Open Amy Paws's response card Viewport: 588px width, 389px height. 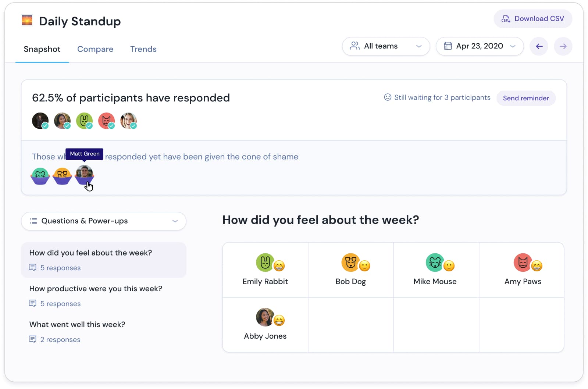point(522,270)
